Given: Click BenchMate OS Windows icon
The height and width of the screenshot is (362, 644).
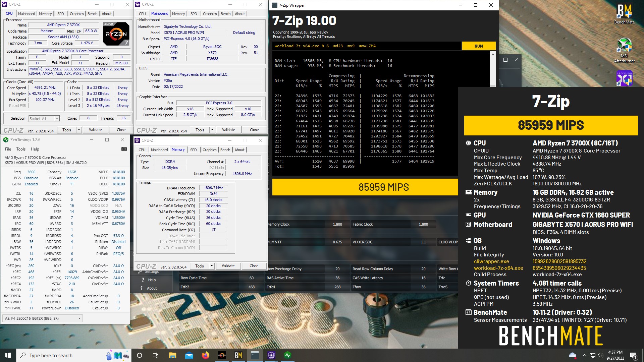Looking at the screenshot, I should coord(468,241).
